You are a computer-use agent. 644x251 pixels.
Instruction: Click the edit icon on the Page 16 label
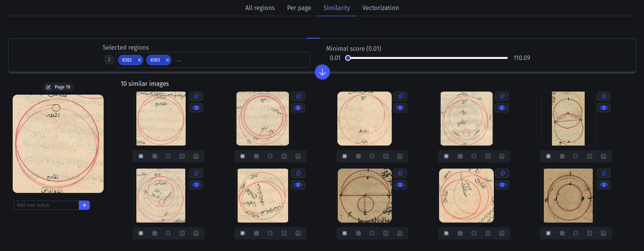pos(49,87)
